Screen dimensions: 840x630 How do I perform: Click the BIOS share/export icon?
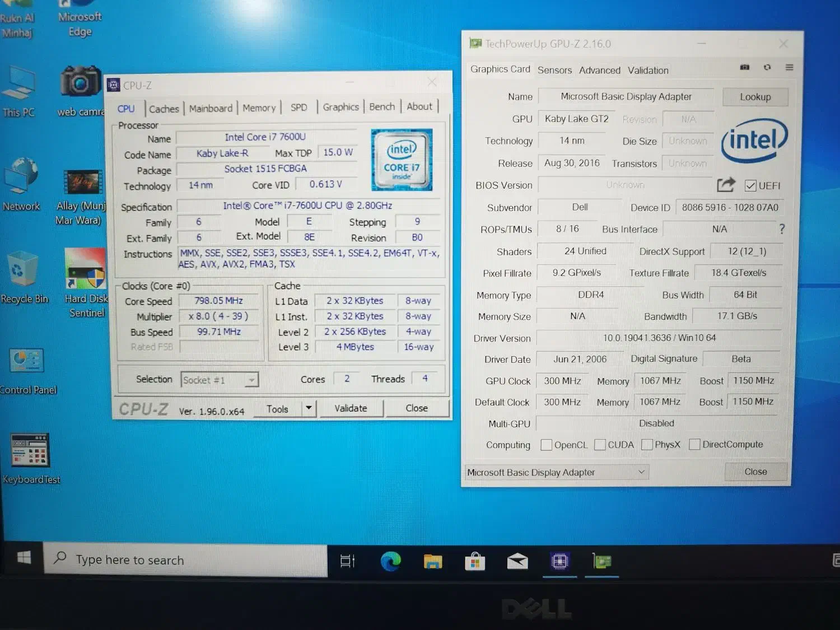coord(726,185)
